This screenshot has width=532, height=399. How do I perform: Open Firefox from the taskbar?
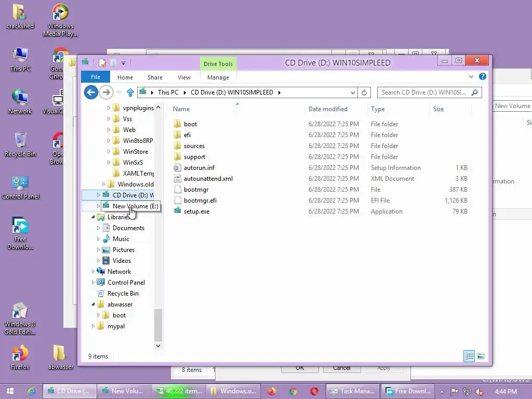coord(272,391)
